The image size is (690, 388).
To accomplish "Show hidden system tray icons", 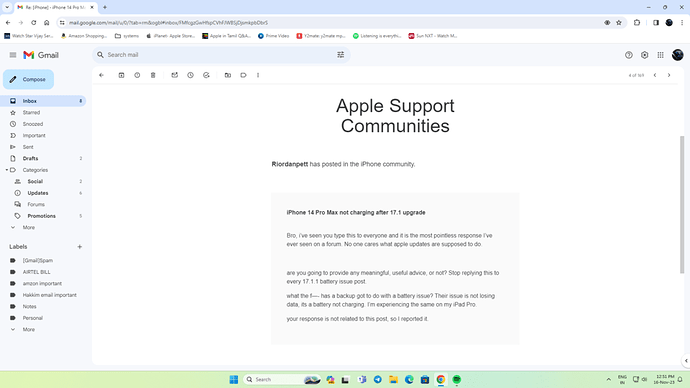I will (609, 379).
